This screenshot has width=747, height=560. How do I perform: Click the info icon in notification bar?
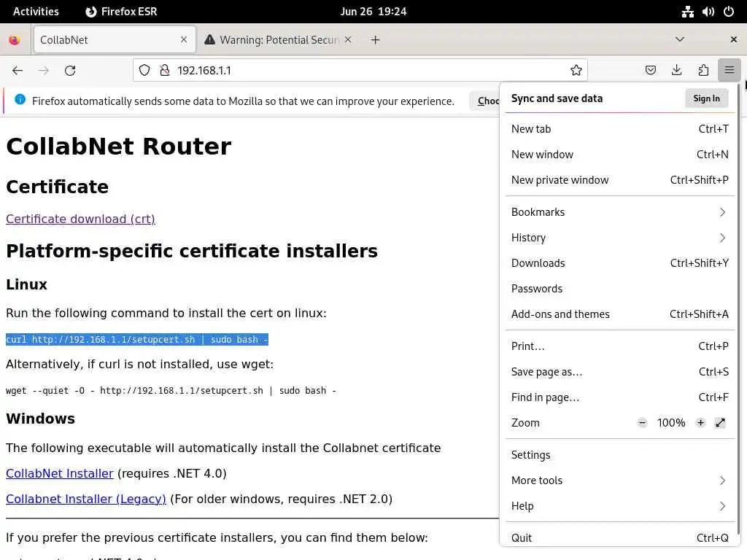pos(20,99)
